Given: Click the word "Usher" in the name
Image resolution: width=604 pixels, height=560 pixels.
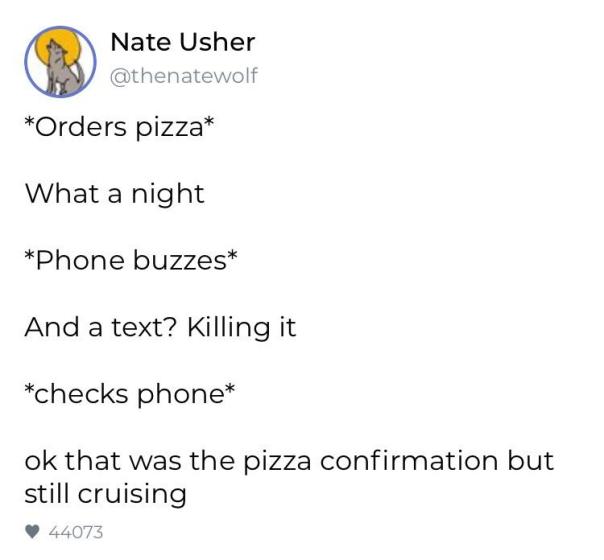Looking at the screenshot, I should [x=216, y=42].
